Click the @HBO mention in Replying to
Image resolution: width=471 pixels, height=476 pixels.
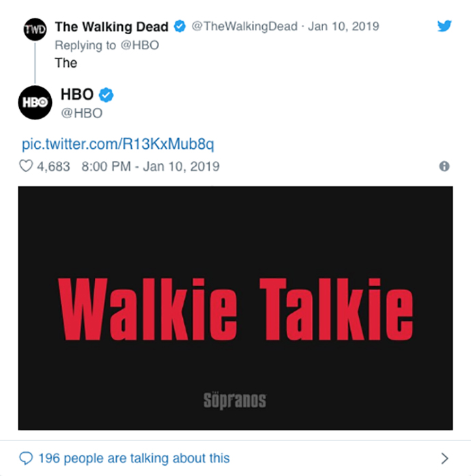140,45
